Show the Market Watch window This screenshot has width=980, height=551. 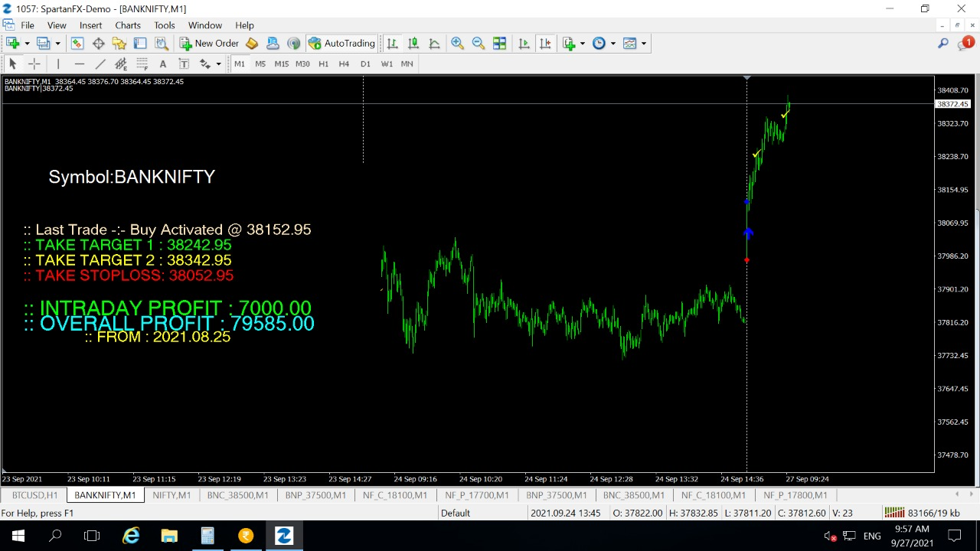(77, 44)
